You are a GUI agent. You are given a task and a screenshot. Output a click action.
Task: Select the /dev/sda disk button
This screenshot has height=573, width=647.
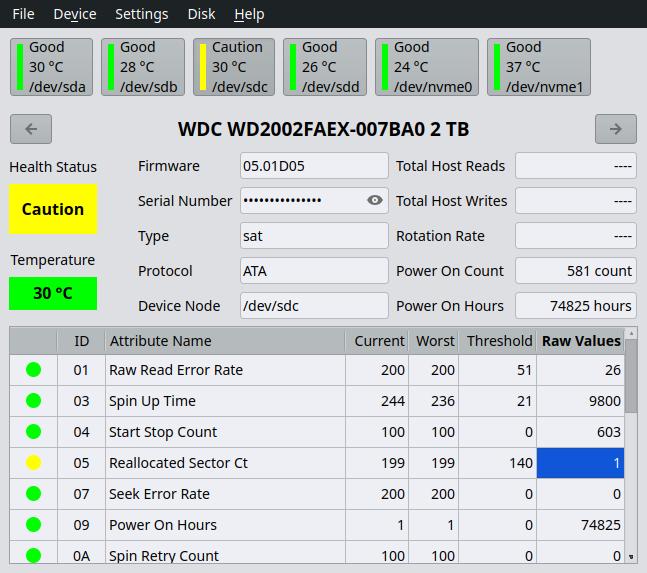[x=51, y=67]
